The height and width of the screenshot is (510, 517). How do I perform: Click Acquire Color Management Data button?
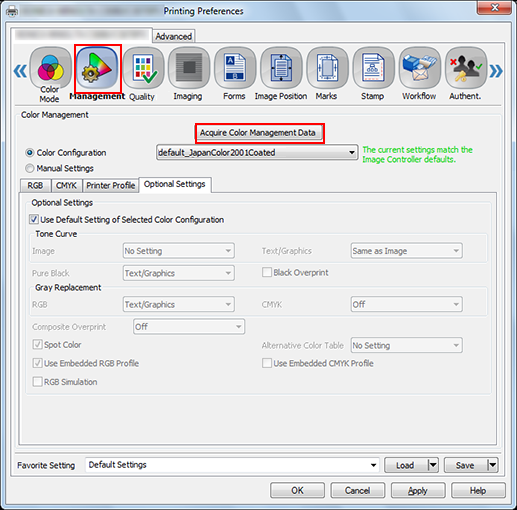coord(257,133)
